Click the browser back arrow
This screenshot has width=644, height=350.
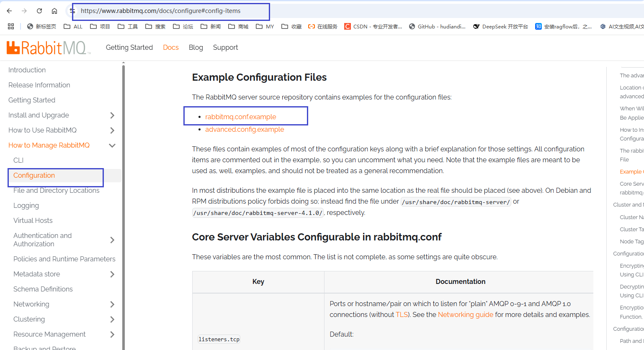[x=9, y=11]
